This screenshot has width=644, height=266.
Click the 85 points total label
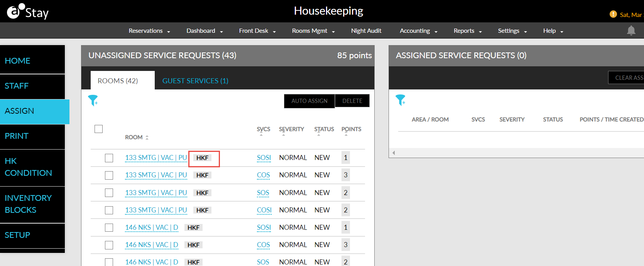click(x=355, y=56)
